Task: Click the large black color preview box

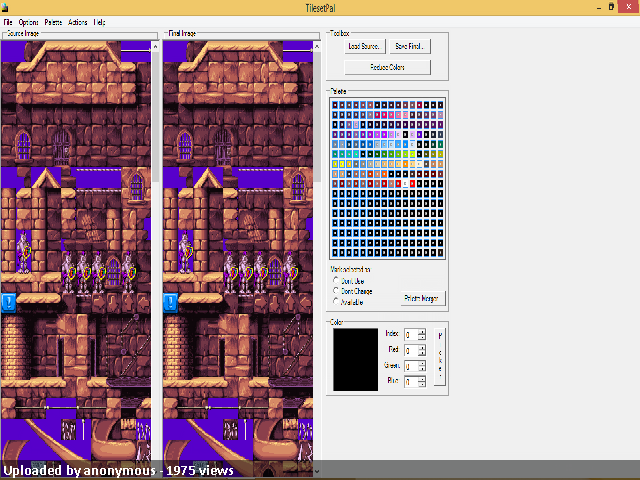Action: (355, 360)
